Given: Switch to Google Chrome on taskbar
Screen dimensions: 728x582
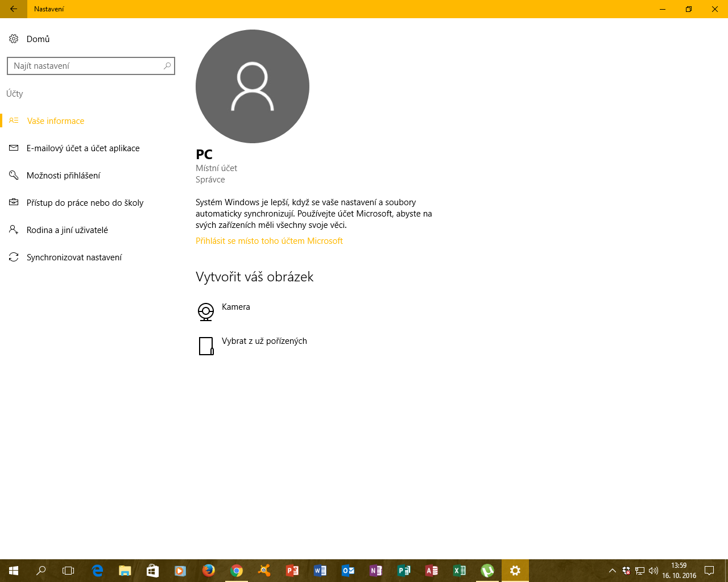Looking at the screenshot, I should coord(237,571).
